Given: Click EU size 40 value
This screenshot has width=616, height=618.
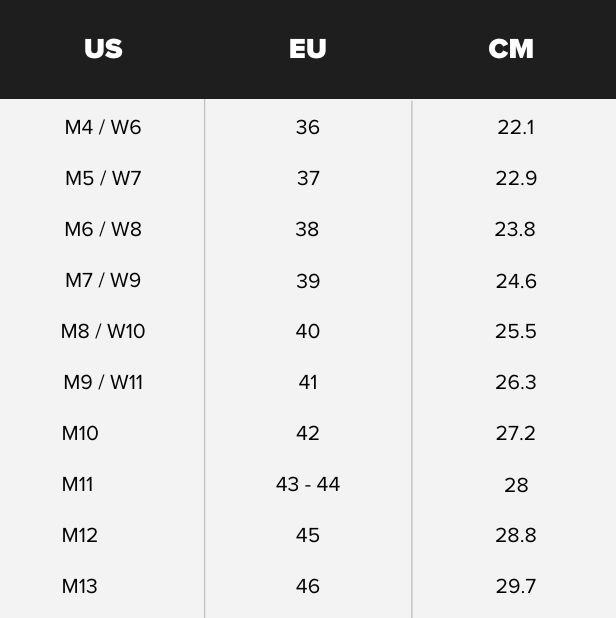Looking at the screenshot, I should 308,331.
